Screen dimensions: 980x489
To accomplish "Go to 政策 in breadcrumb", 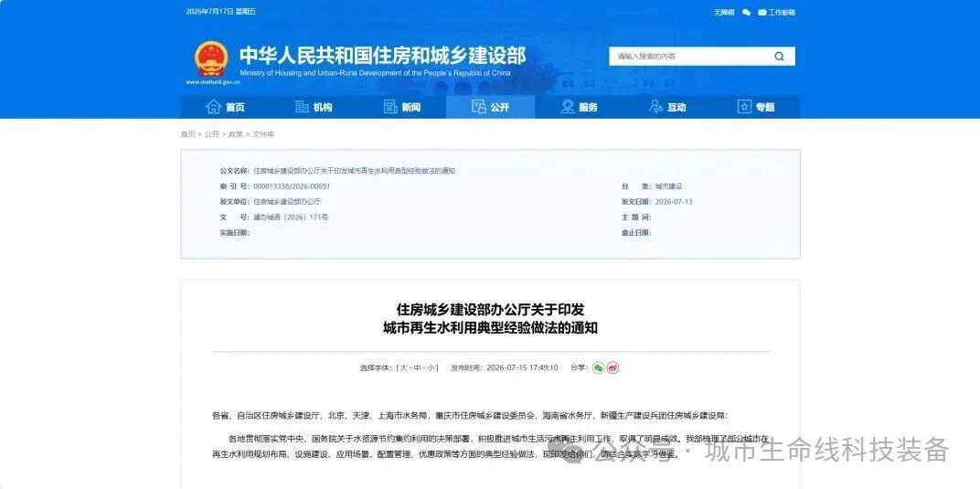I will pyautogui.click(x=236, y=134).
